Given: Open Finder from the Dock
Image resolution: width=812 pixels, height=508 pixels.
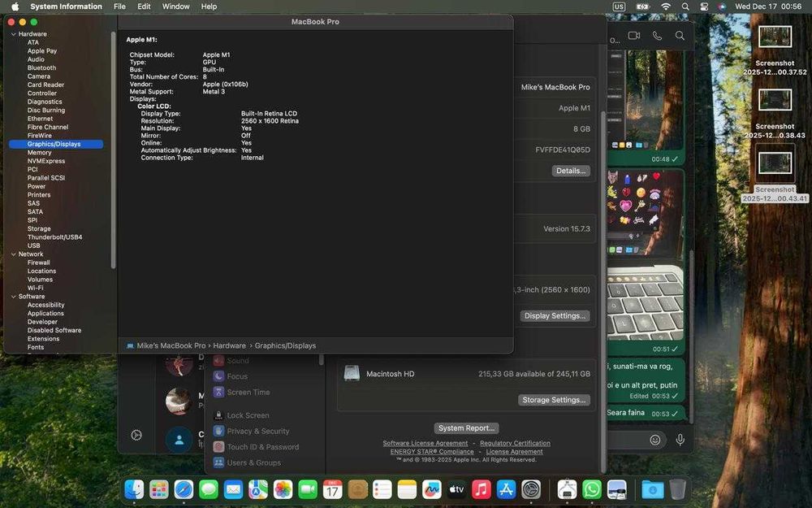Looking at the screenshot, I should tap(134, 488).
